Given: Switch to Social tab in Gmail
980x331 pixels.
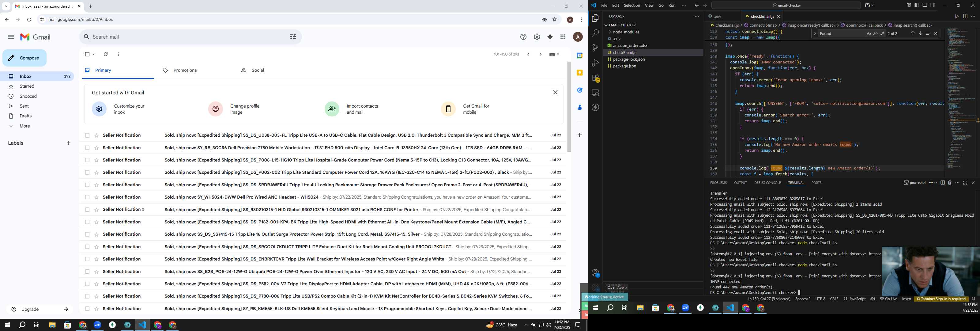Looking at the screenshot, I should pyautogui.click(x=253, y=70).
